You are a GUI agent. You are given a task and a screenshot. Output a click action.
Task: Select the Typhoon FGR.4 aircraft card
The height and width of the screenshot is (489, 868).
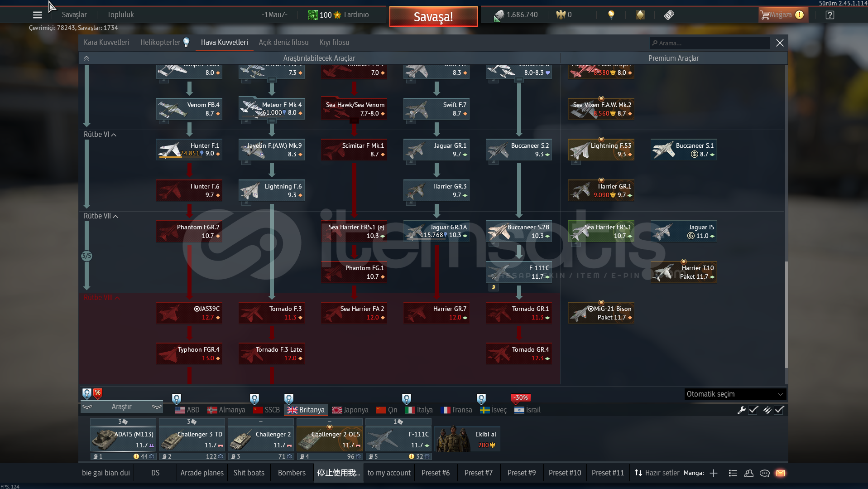[189, 354]
